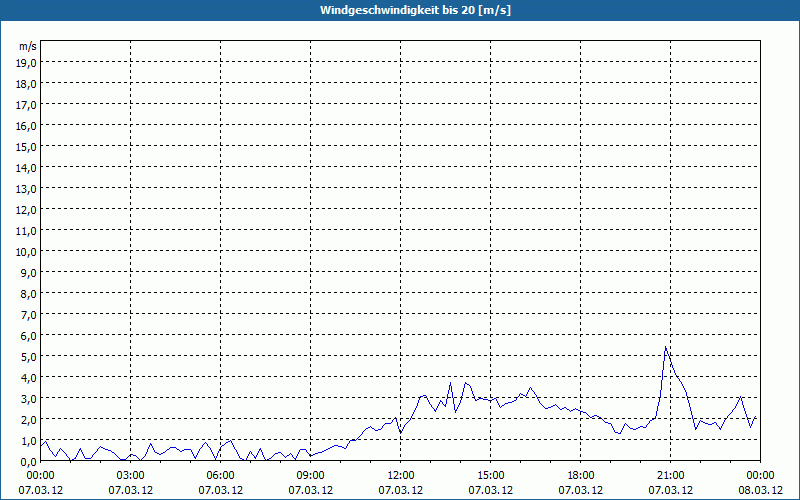Click the 9,0 y-axis label

28,272
